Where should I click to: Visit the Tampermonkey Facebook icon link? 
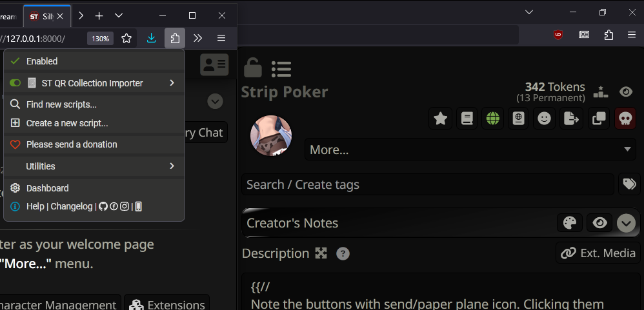click(x=114, y=207)
